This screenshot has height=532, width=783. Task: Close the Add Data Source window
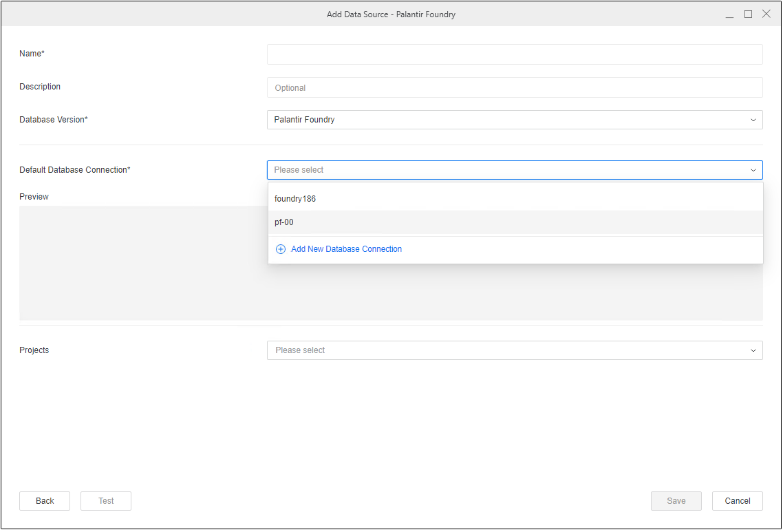pos(766,14)
